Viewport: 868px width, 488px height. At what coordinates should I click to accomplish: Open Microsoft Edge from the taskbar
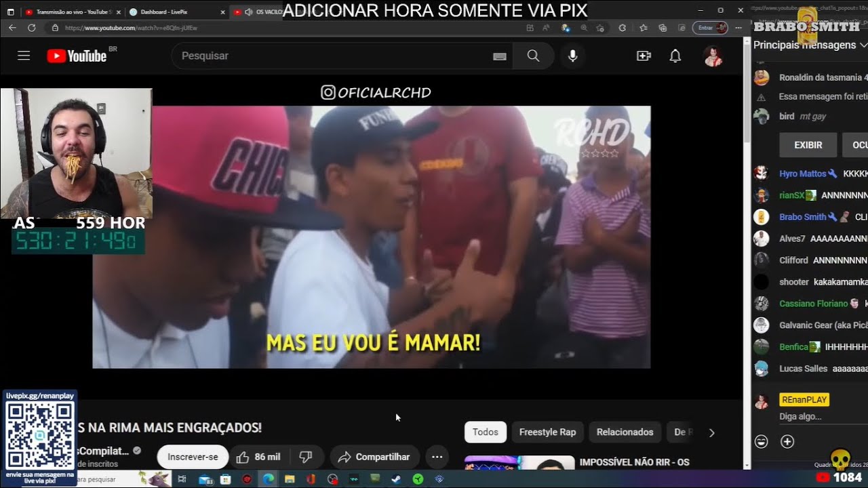click(269, 479)
